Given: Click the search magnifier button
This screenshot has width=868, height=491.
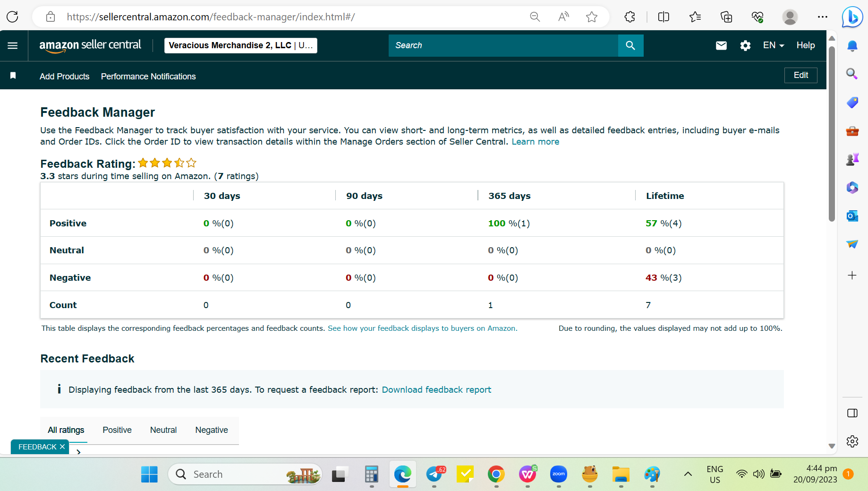Looking at the screenshot, I should click(x=630, y=45).
